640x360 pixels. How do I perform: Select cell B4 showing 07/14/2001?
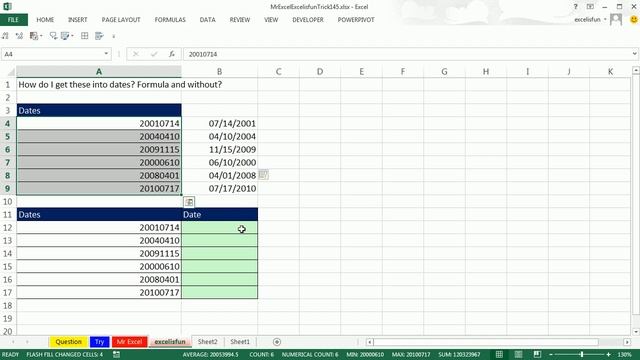(220, 123)
